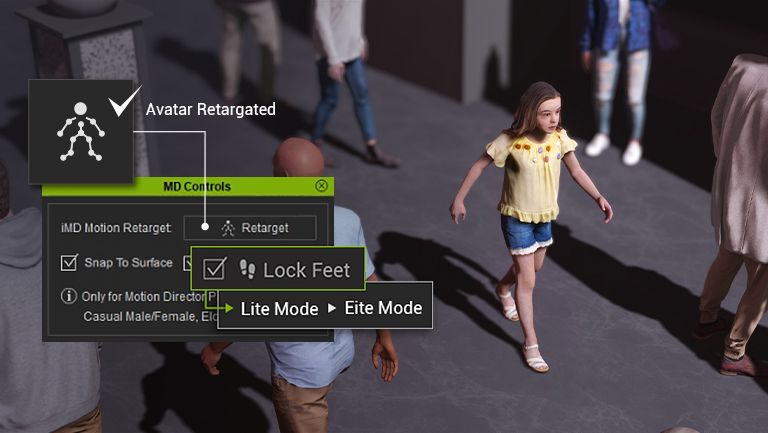Image resolution: width=768 pixels, height=433 pixels.
Task: Click the triangle arrow before Eite Mode
Action: tap(331, 309)
